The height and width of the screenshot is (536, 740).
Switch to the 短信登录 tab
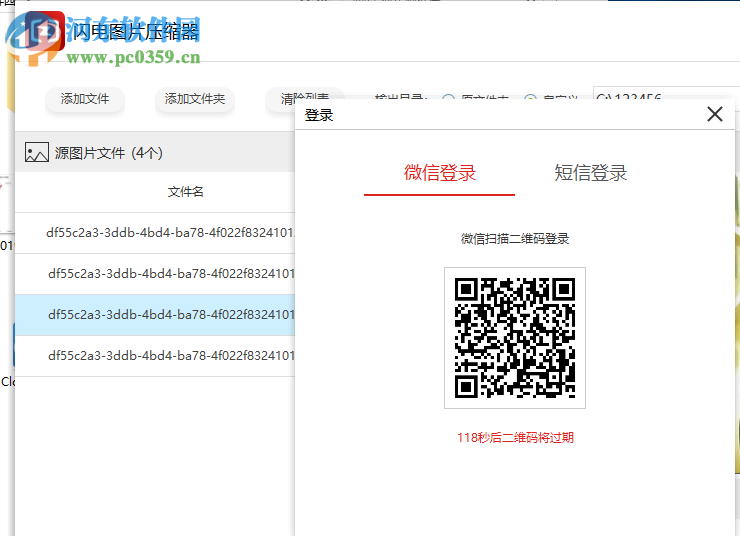pyautogui.click(x=590, y=173)
